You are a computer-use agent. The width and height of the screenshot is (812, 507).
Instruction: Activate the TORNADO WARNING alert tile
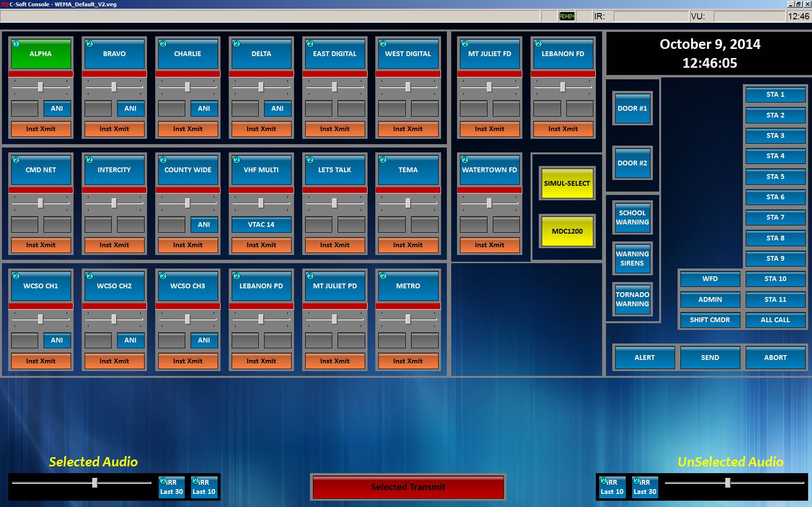tap(632, 299)
